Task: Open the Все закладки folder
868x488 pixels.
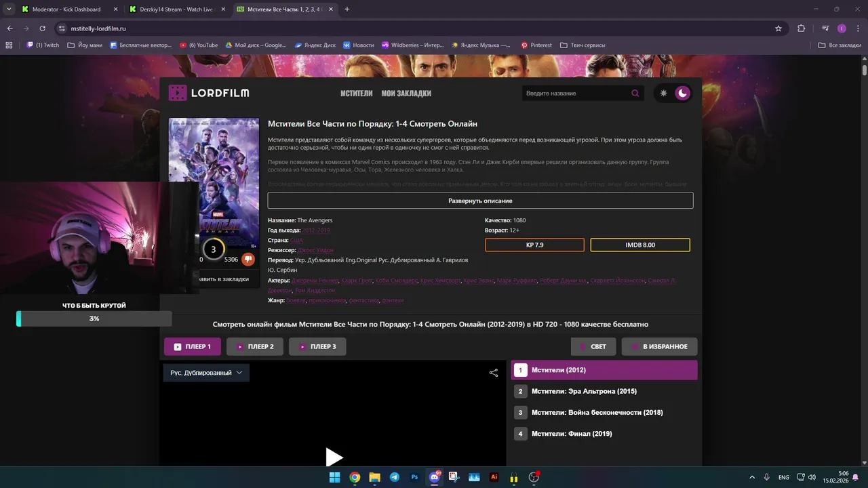Action: (x=840, y=45)
